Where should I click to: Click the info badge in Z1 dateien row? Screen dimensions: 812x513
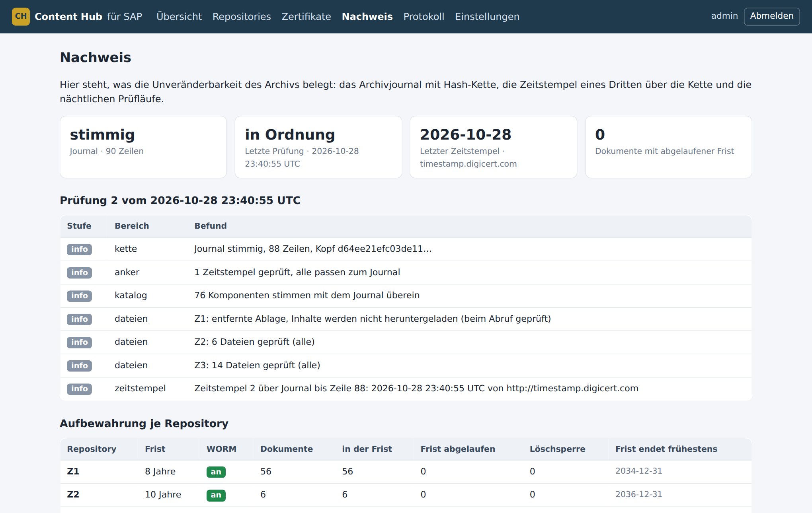pos(79,319)
